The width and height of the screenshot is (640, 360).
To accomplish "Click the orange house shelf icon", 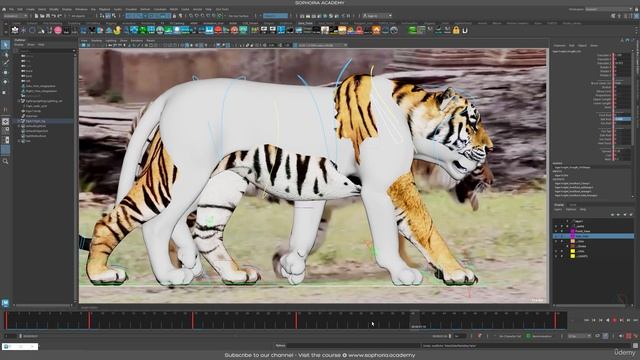I will pyautogui.click(x=376, y=30).
